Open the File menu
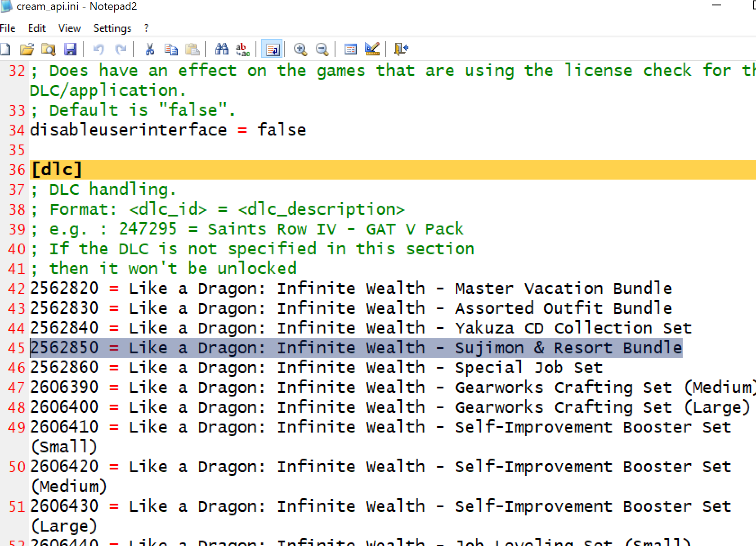Screen dimensions: 756x546 (8, 28)
